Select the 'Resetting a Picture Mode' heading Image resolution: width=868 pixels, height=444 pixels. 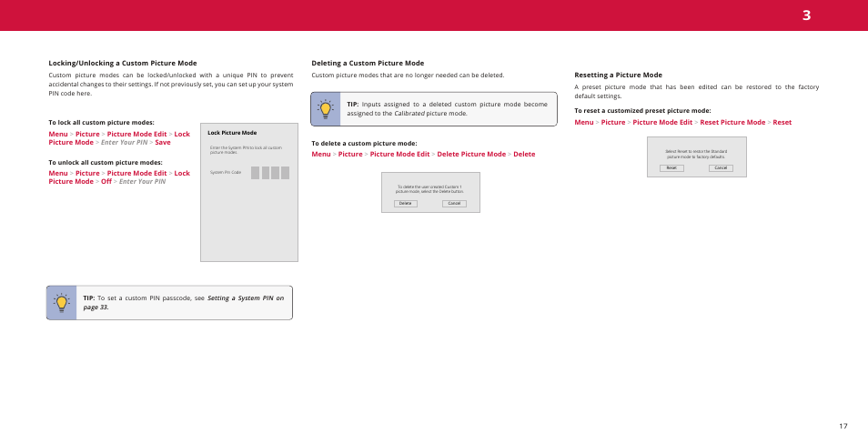click(x=618, y=75)
